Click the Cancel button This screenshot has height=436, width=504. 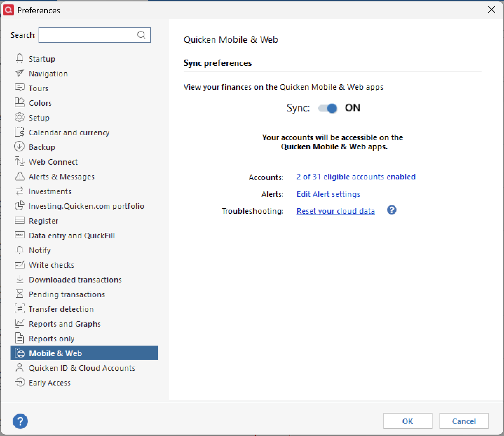pos(464,421)
